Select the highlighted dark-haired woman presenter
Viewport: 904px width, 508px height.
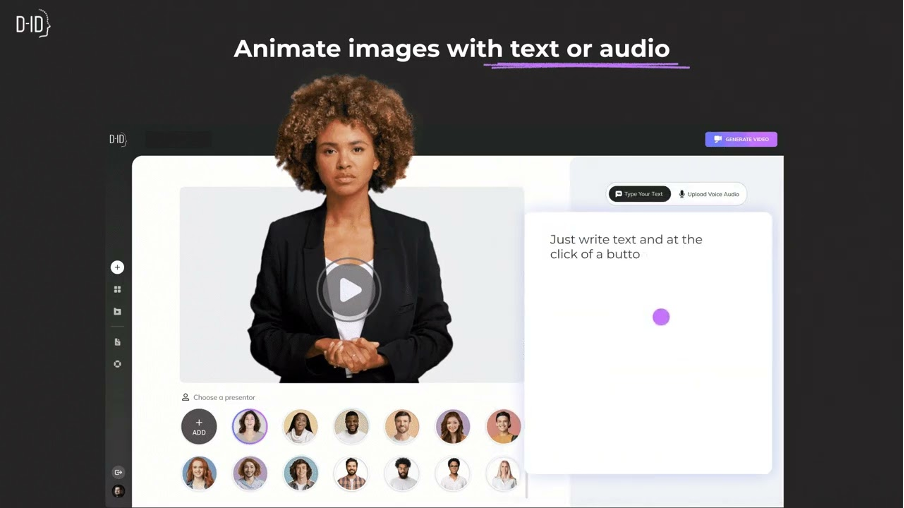click(x=250, y=426)
